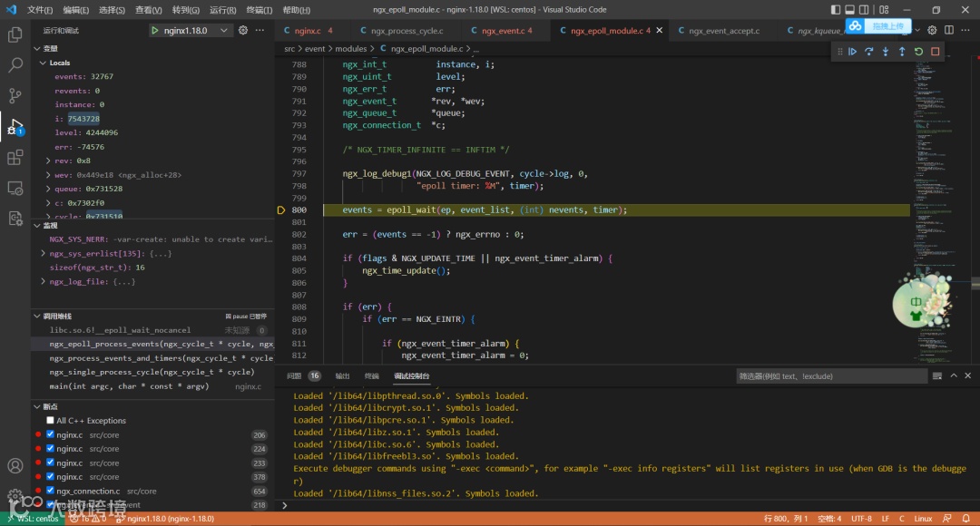Image resolution: width=980 pixels, height=526 pixels.
Task: Enable the All C++ Exceptions breakpoint
Action: [51, 421]
